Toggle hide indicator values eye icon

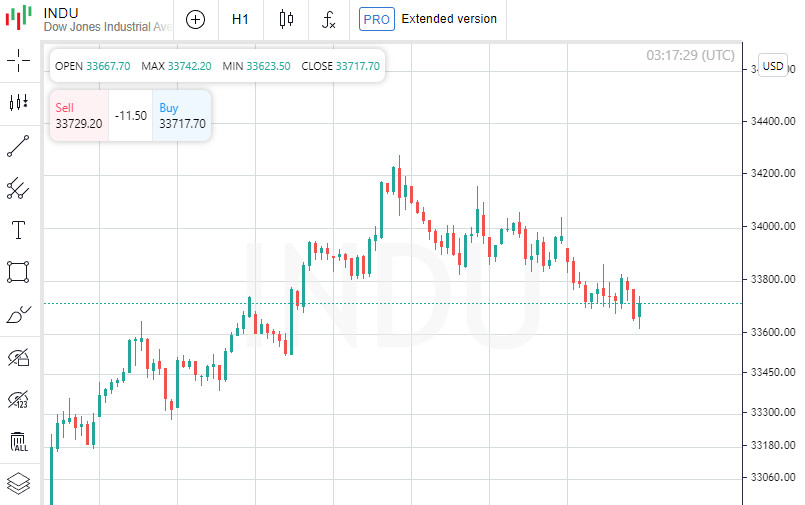click(19, 400)
